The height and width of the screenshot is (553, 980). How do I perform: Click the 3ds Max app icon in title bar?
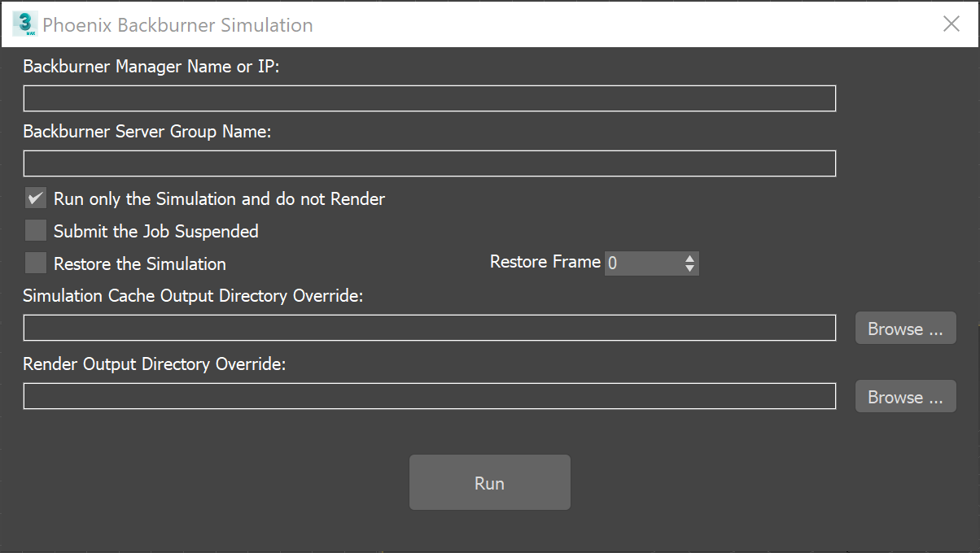click(x=24, y=24)
